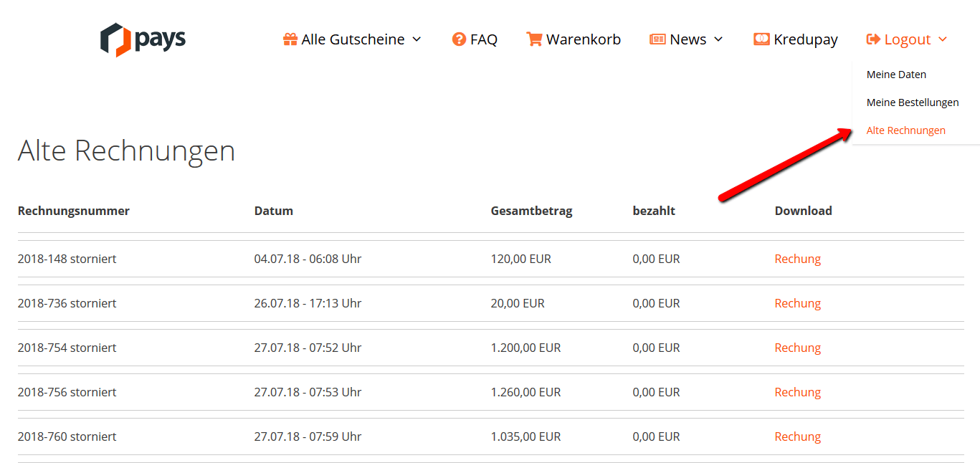This screenshot has height=463, width=980.
Task: Click the Rechnungsnummer column header
Action: pos(74,211)
